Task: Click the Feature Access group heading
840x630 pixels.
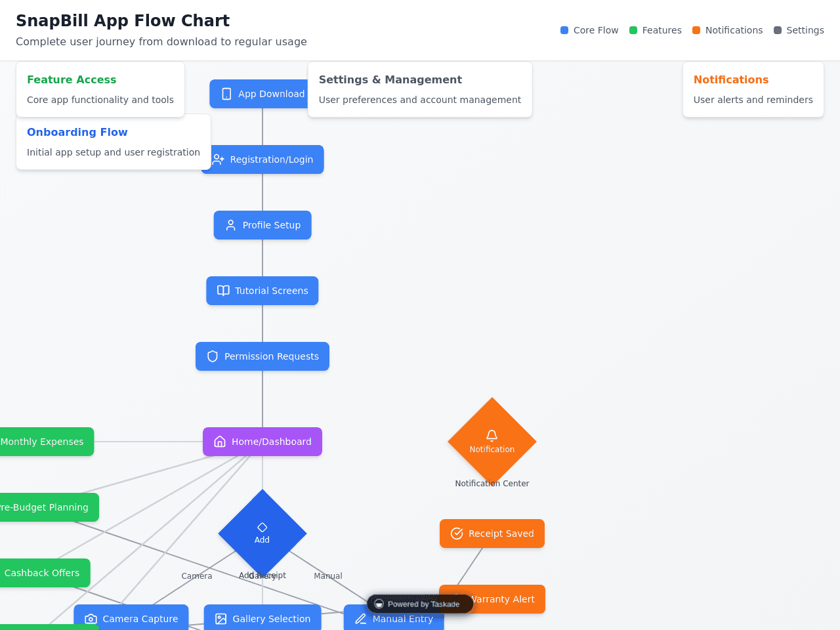Action: click(x=72, y=79)
